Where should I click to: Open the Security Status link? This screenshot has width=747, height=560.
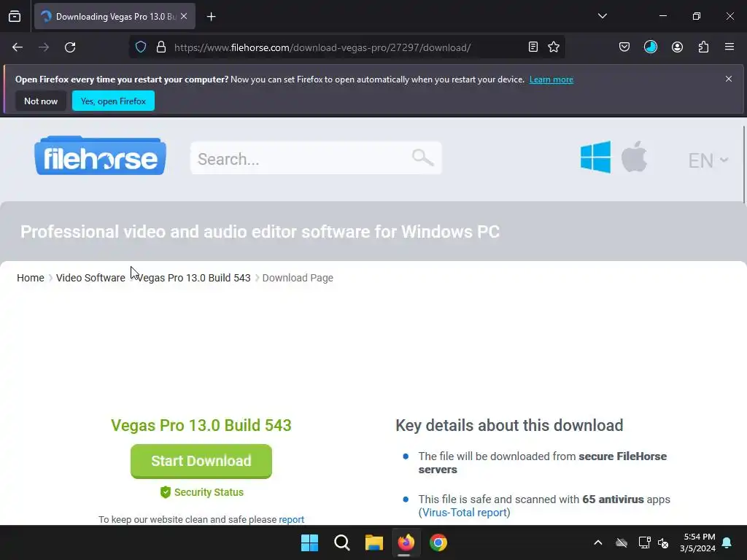pyautogui.click(x=202, y=492)
